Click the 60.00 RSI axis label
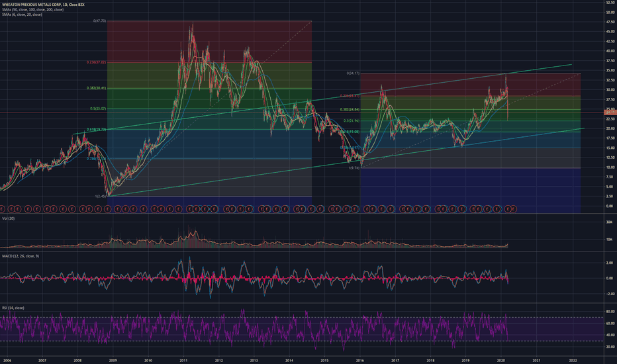The image size is (617, 364). pos(610,324)
